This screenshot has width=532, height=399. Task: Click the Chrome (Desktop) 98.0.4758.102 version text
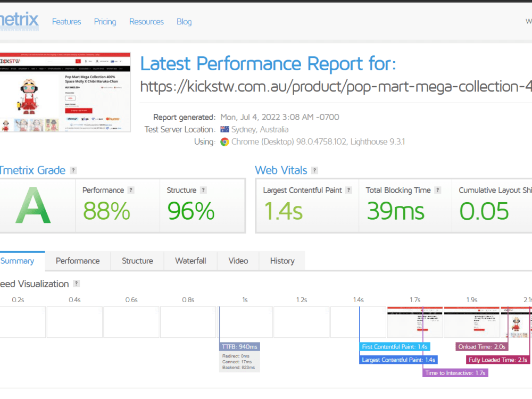(318, 142)
